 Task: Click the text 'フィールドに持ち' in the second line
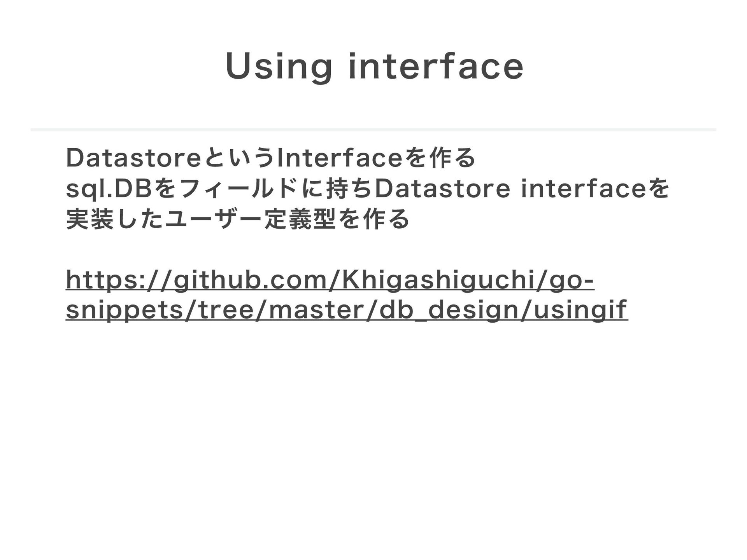pos(274,189)
